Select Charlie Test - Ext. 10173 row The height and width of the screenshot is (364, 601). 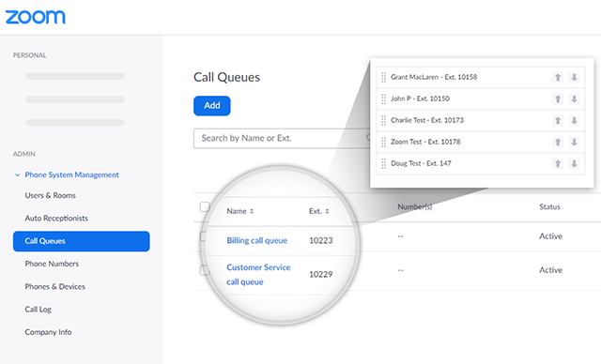click(481, 121)
